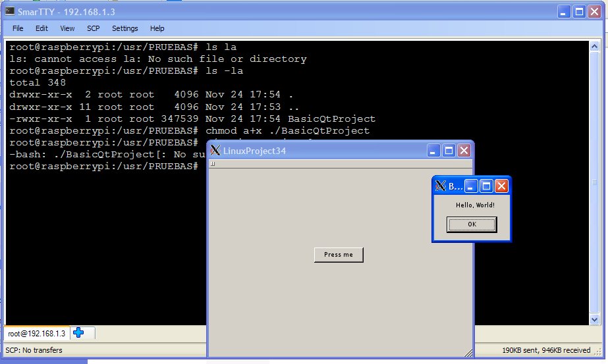The width and height of the screenshot is (608, 364).
Task: Minimize the LinuxProject34 window
Action: point(433,151)
